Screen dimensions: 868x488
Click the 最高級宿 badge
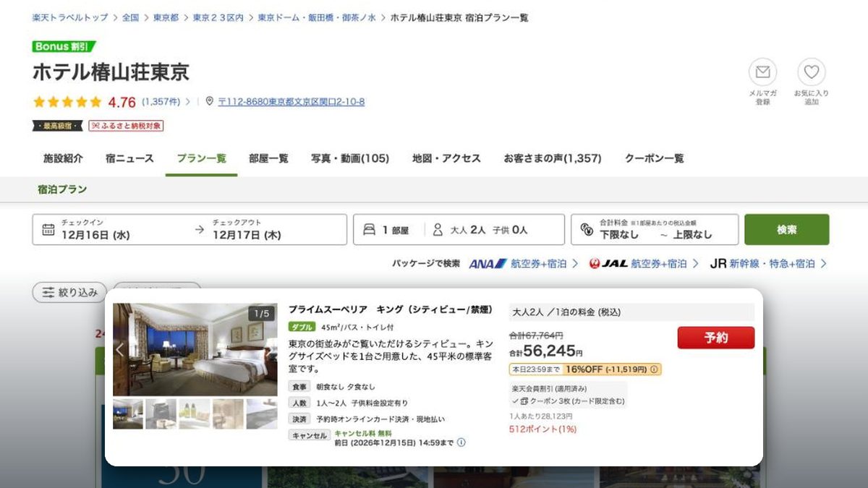[58, 126]
